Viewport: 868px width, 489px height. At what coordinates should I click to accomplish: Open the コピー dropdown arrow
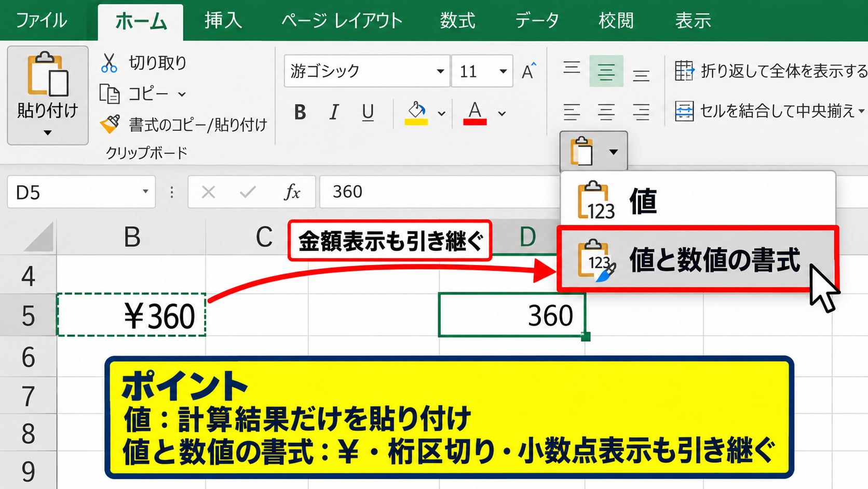coord(182,95)
